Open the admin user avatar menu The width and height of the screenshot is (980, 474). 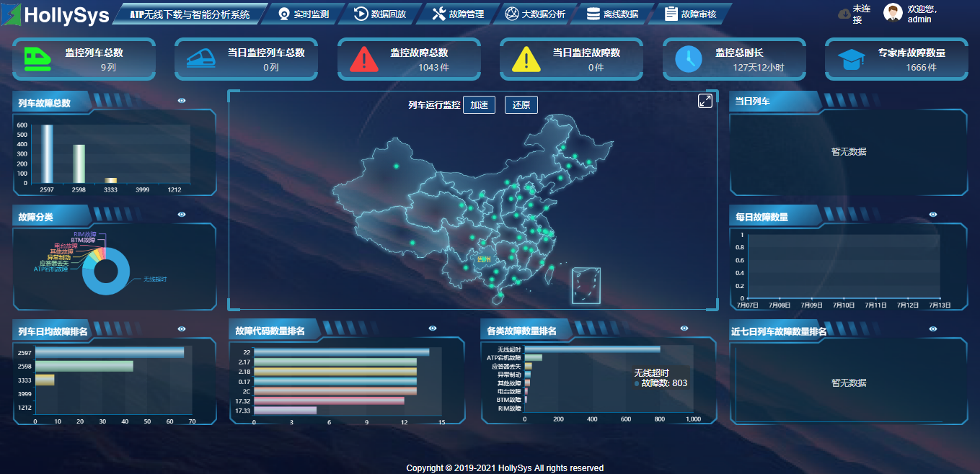click(x=893, y=14)
